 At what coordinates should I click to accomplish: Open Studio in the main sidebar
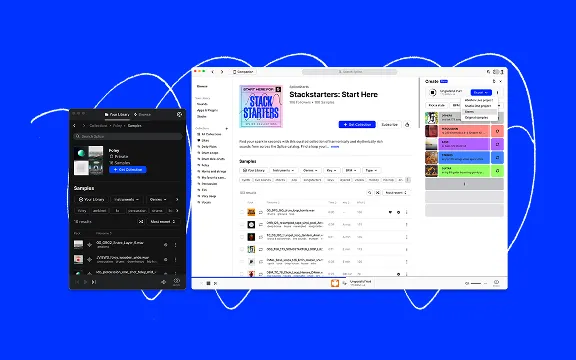tap(201, 116)
